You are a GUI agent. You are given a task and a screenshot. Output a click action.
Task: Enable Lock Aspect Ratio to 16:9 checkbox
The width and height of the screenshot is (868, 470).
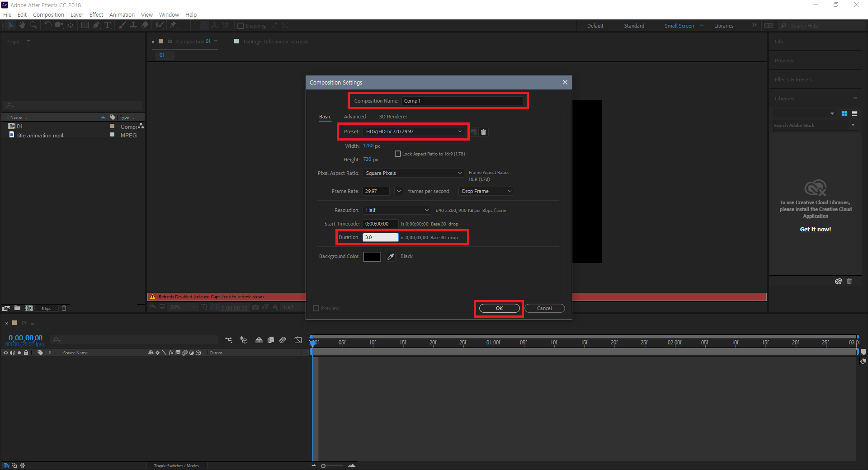click(398, 154)
